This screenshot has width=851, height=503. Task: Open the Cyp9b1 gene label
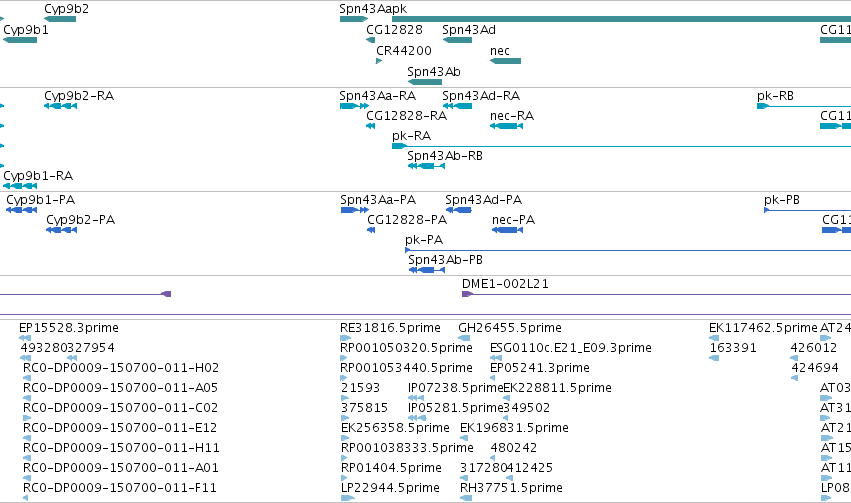click(x=26, y=30)
